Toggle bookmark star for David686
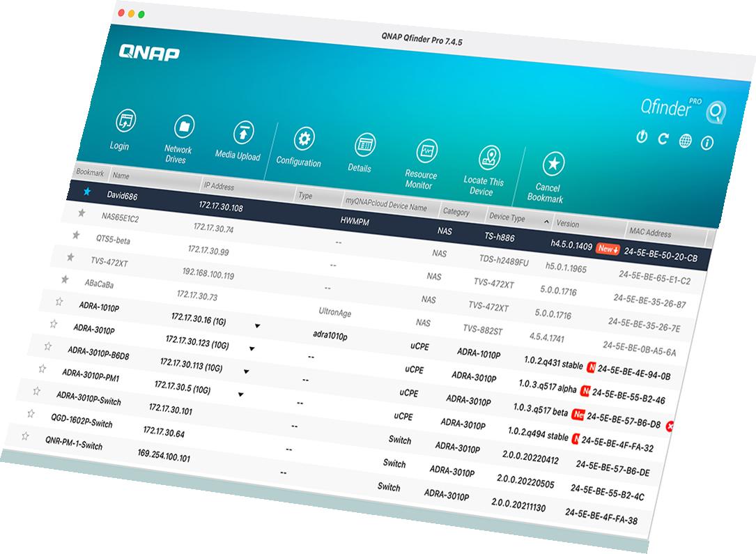 [87, 192]
